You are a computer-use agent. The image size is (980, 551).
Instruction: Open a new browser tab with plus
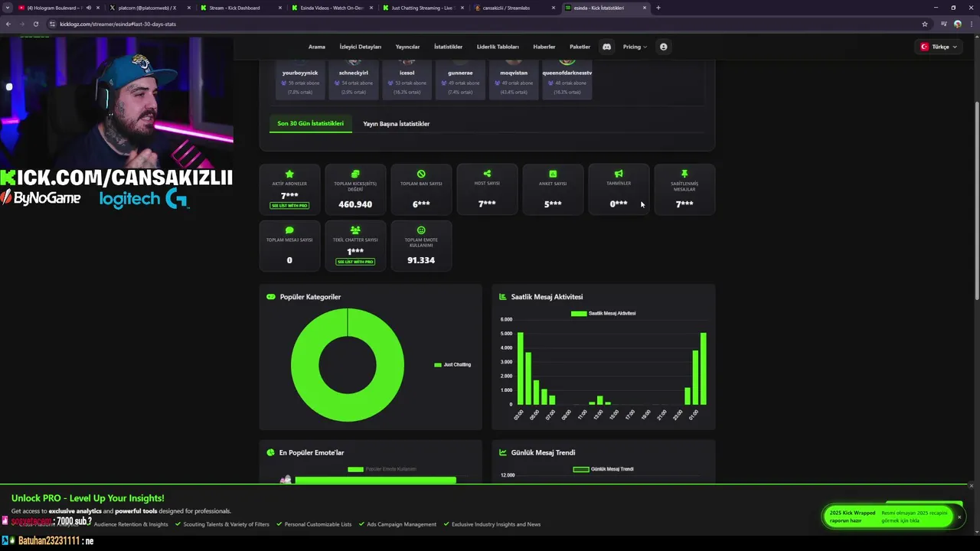(658, 8)
